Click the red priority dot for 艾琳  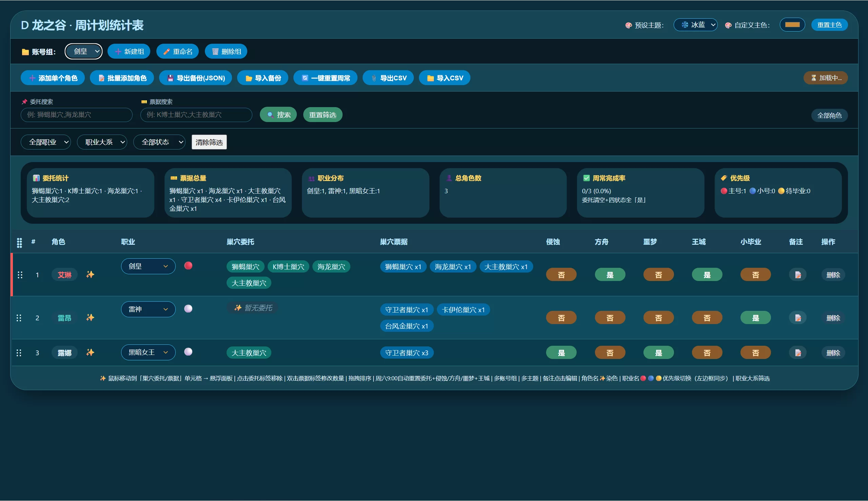click(188, 266)
